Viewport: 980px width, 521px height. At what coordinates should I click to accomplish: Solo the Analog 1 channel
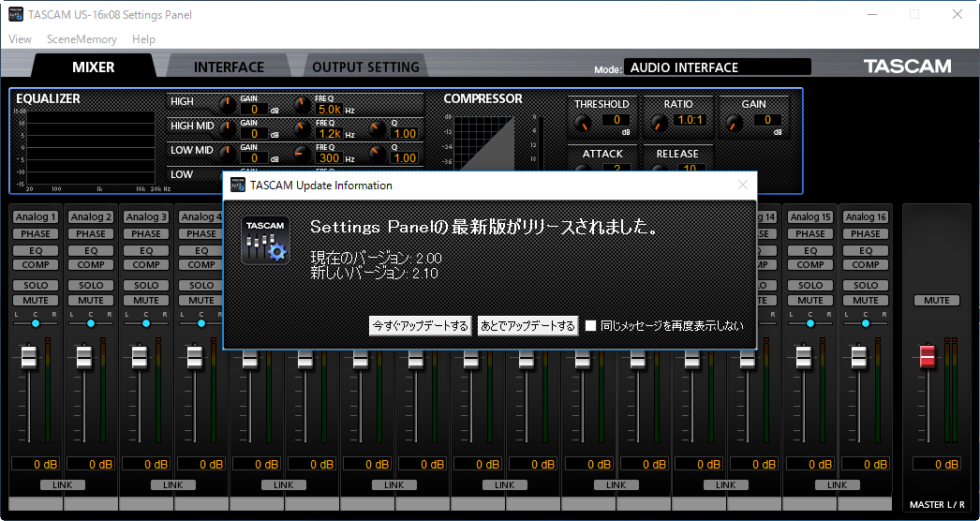pyautogui.click(x=36, y=285)
